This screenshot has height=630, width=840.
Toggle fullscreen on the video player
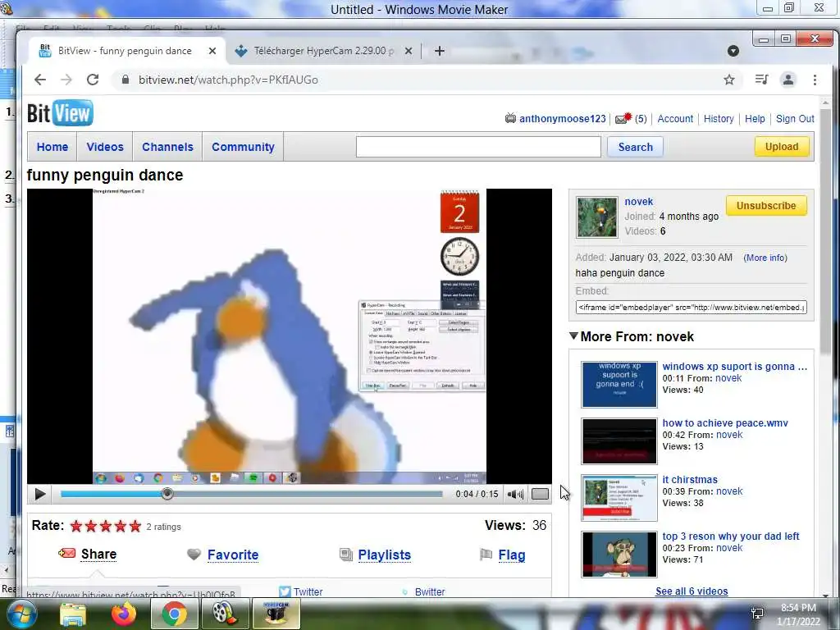[540, 494]
